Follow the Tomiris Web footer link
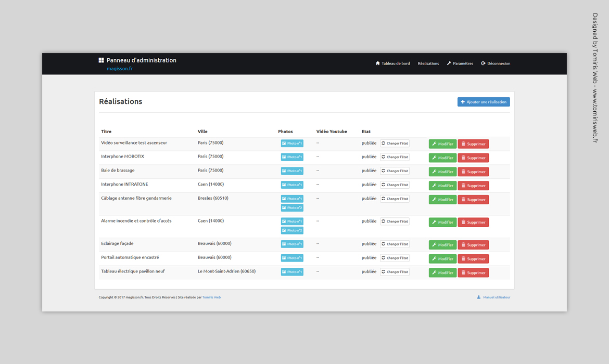 tap(211, 297)
